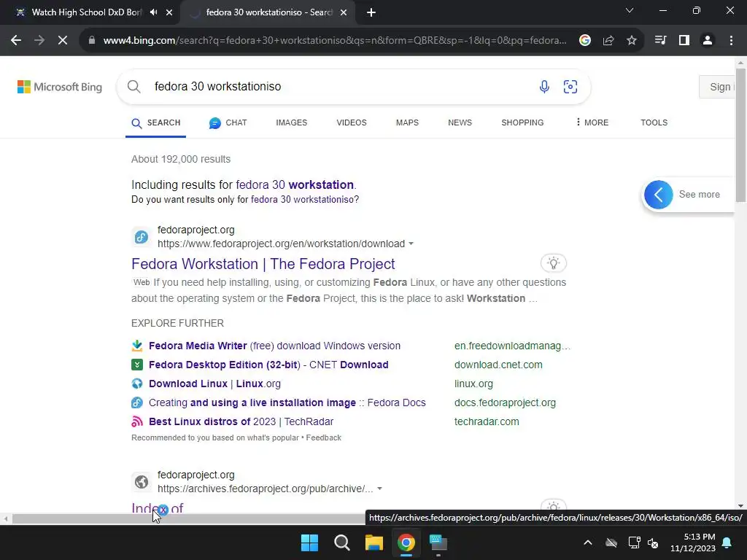Select the SEARCH tab
The image size is (747, 560).
click(156, 122)
